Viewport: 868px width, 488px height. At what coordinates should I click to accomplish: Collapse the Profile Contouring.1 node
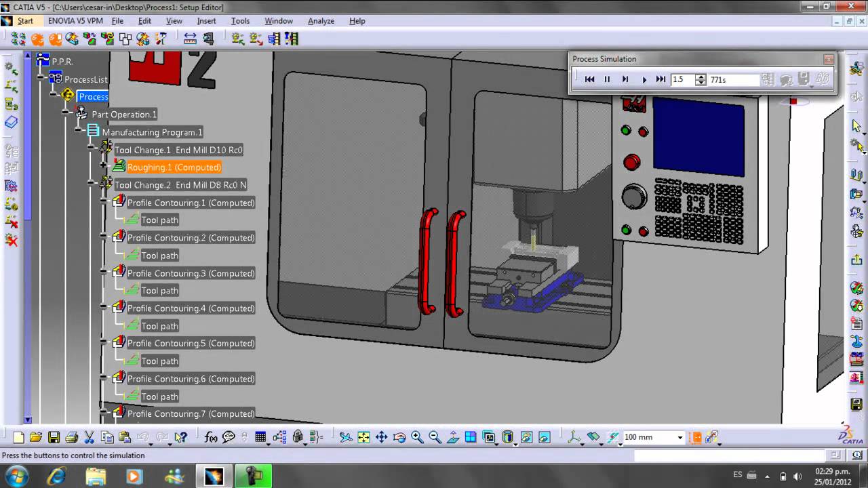click(103, 201)
